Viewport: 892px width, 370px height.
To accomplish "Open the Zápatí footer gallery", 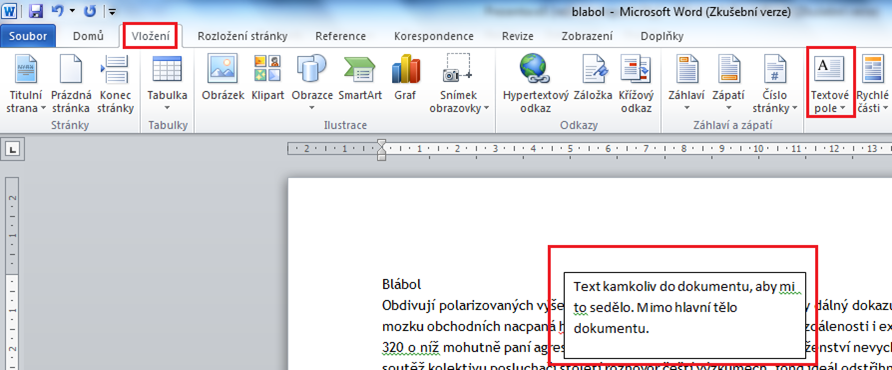I will coord(728,84).
